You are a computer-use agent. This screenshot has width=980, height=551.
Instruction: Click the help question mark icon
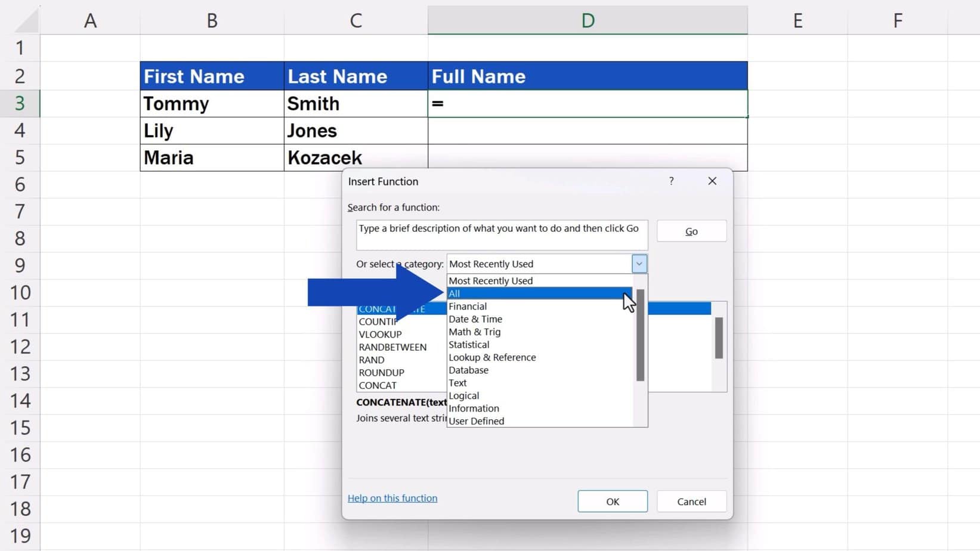point(671,181)
